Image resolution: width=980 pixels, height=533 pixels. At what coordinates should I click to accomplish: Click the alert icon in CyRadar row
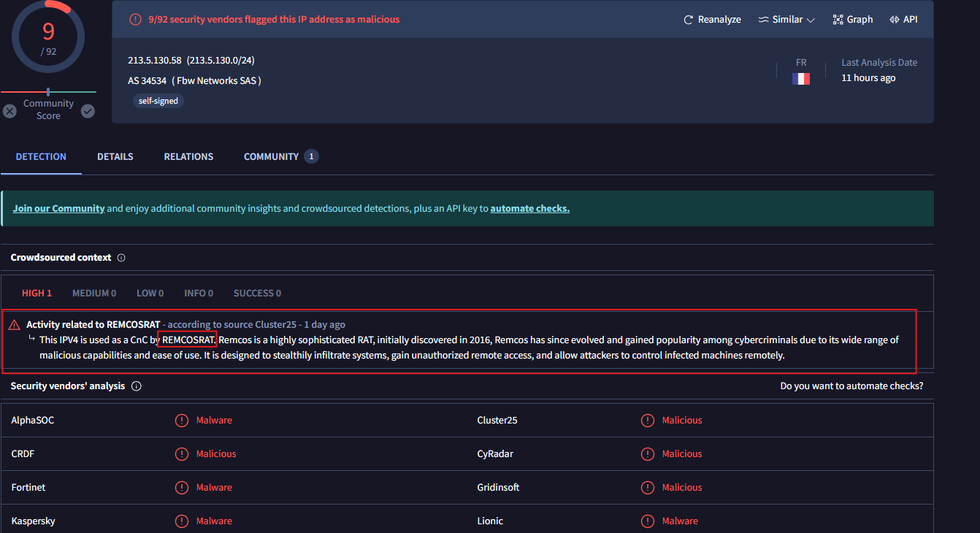click(648, 453)
